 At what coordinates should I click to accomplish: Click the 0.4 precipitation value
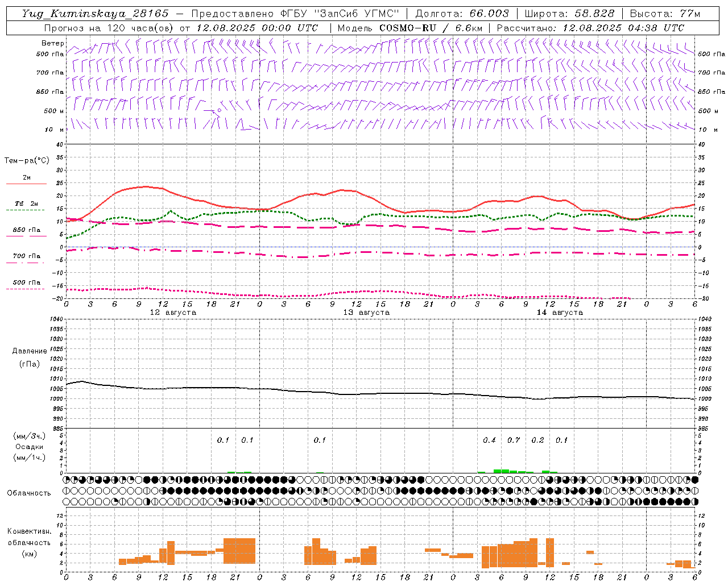click(489, 440)
